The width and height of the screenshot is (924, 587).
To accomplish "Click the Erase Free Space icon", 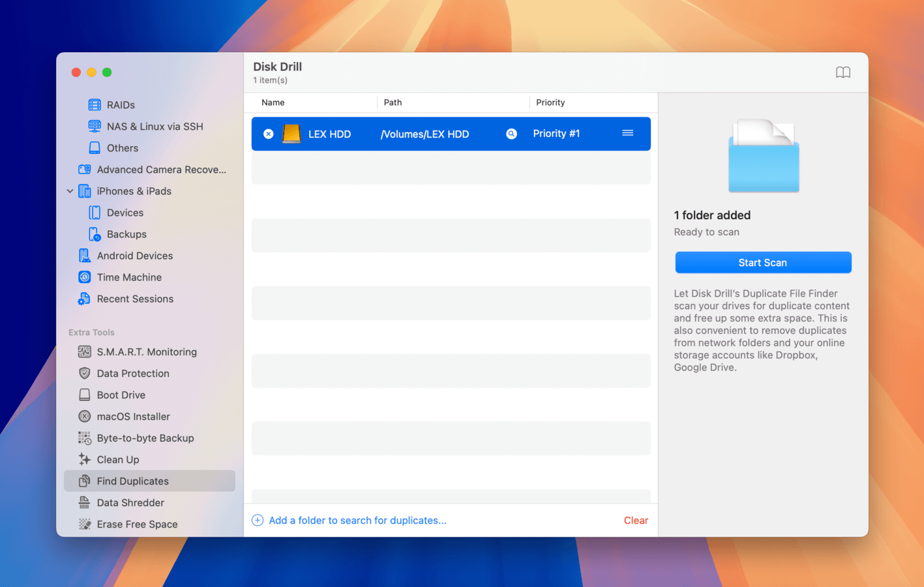I will coord(85,524).
